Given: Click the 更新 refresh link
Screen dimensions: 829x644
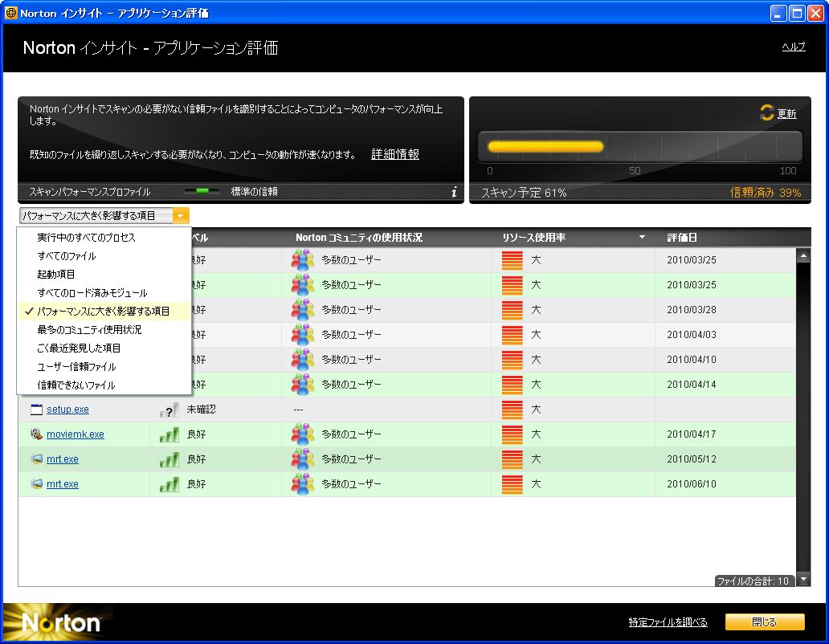Looking at the screenshot, I should (x=786, y=113).
